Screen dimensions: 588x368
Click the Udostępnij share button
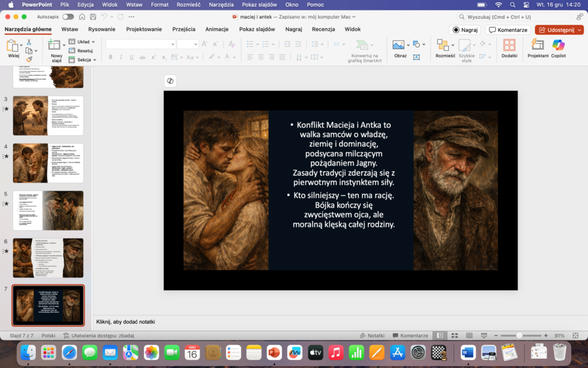coord(559,29)
